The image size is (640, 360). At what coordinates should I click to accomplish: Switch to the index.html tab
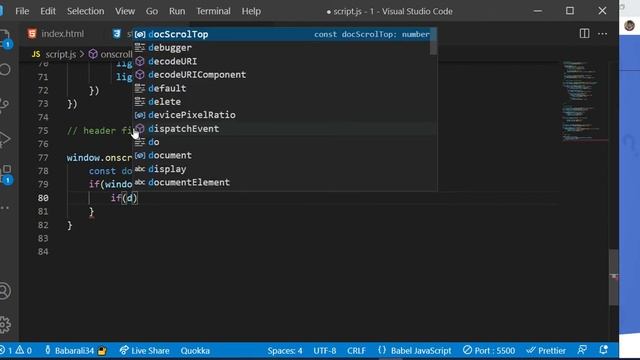click(x=56, y=34)
